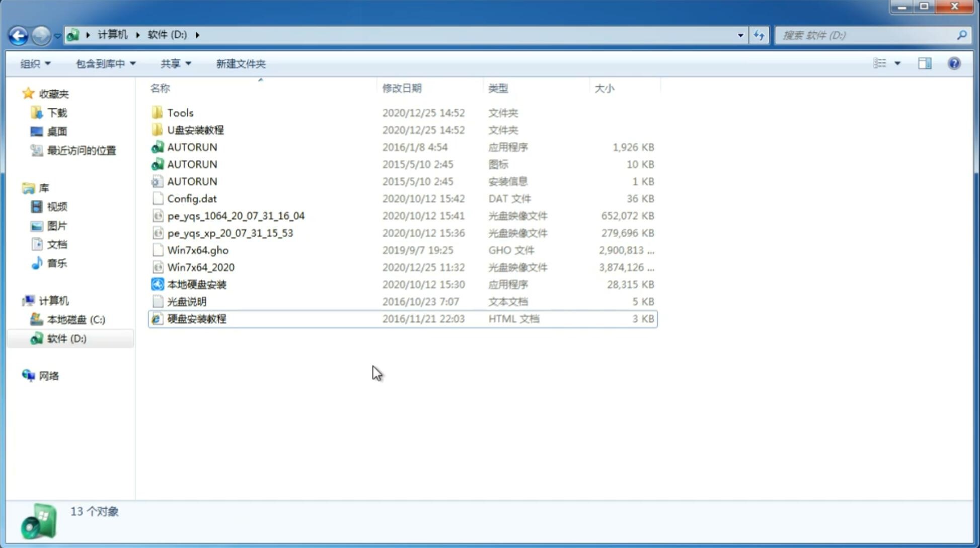Open 本地硬盘安装 application
This screenshot has width=980, height=548.
tap(196, 284)
